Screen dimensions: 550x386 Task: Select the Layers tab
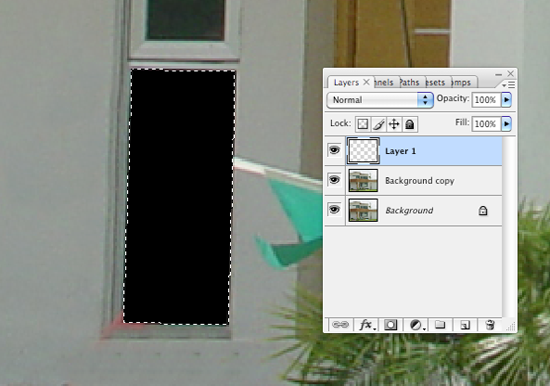pos(346,82)
